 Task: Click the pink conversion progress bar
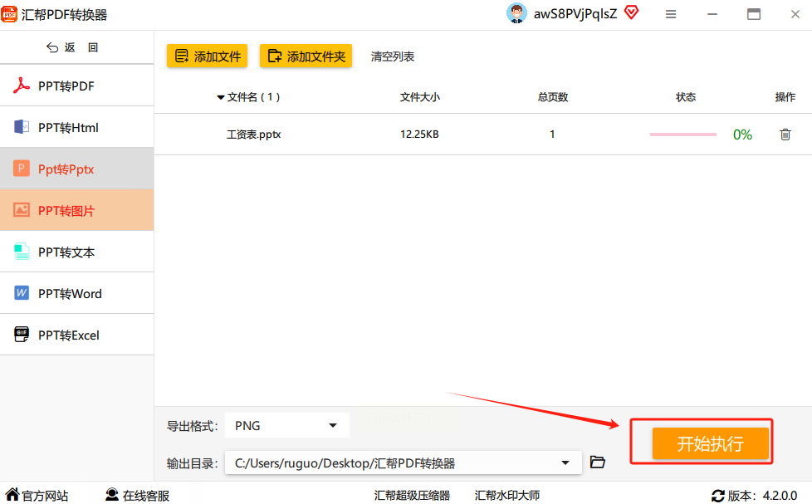tap(683, 135)
